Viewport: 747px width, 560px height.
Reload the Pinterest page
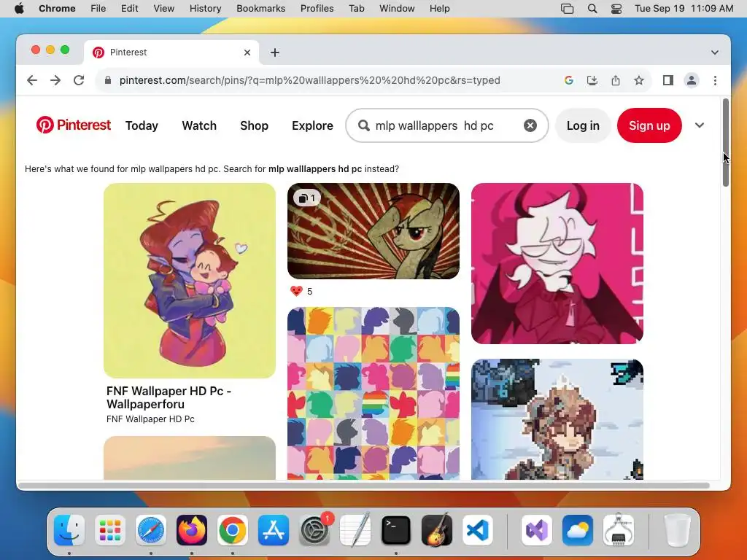[79, 80]
